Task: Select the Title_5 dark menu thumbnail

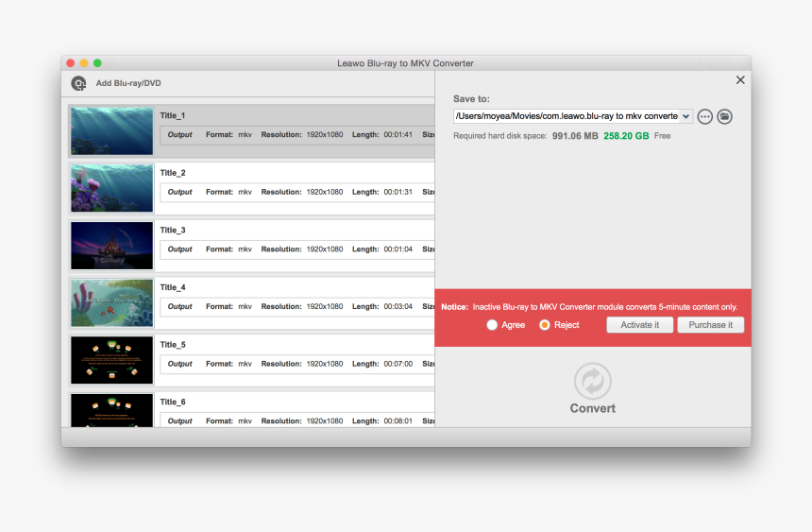Action: [x=111, y=360]
